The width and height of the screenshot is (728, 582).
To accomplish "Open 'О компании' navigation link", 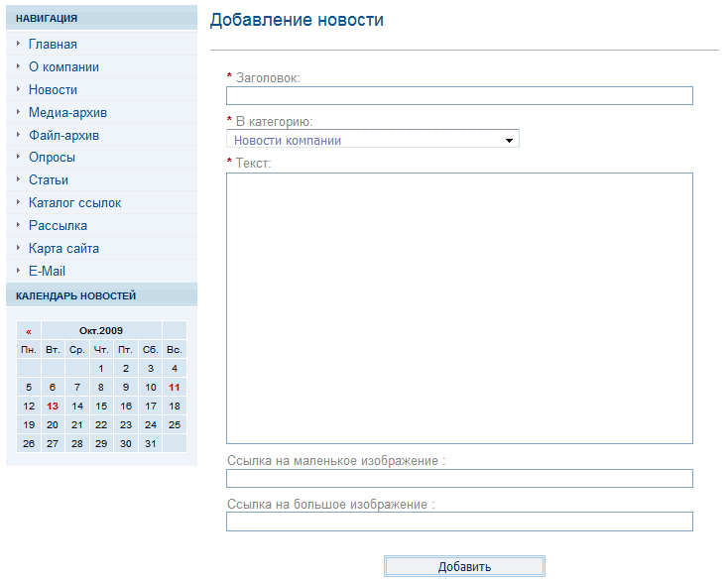I will (x=63, y=66).
